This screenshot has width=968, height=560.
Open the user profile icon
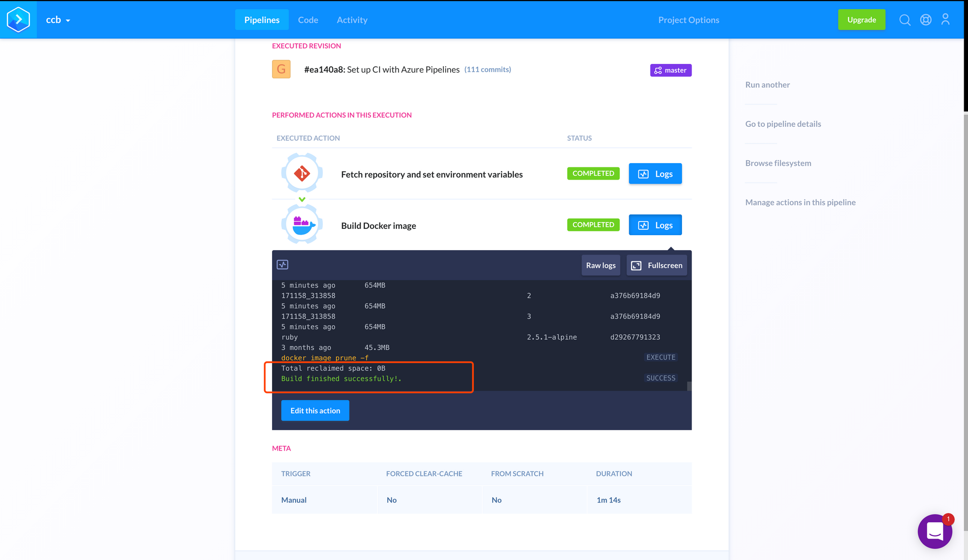pos(945,19)
